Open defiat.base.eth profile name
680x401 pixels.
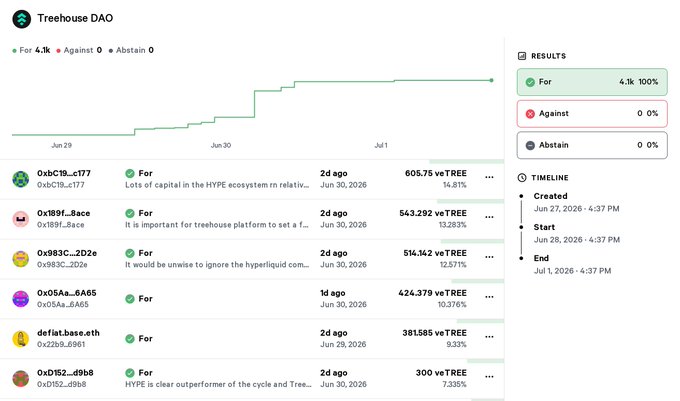point(68,333)
